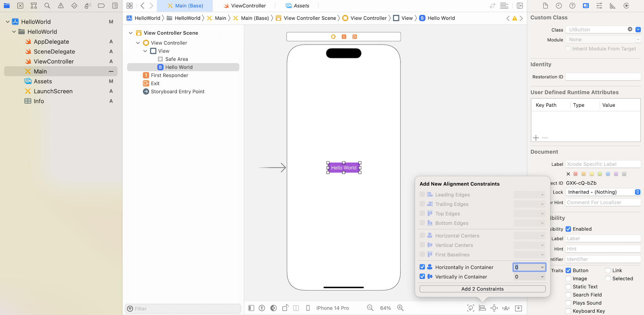The image size is (644, 315).
Task: Open the Horizontally in Container value dropdown
Action: (542, 267)
